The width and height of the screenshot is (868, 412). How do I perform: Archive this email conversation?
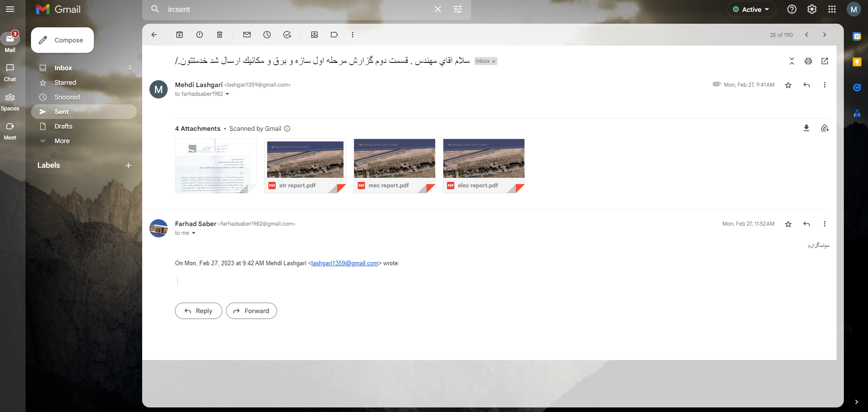coord(180,35)
